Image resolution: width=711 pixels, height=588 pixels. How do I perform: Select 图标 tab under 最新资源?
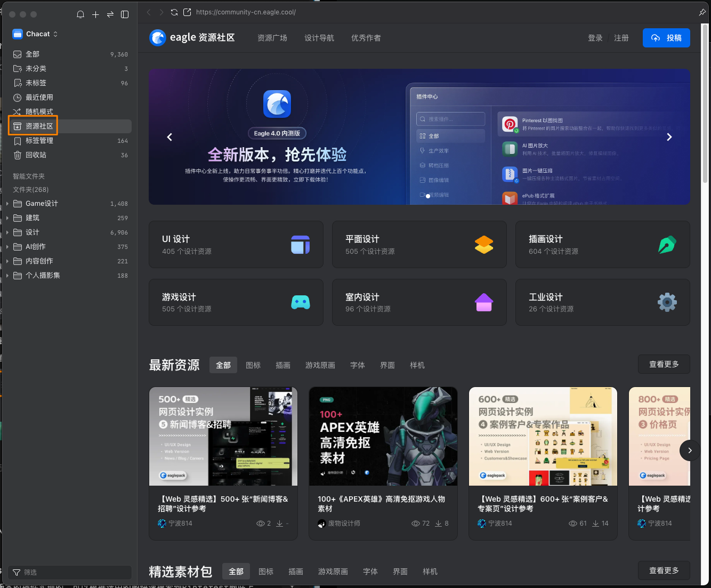coord(253,365)
